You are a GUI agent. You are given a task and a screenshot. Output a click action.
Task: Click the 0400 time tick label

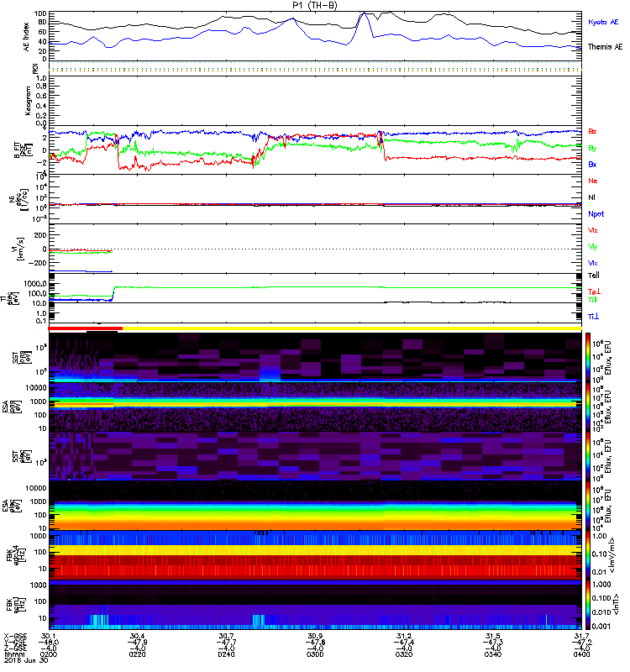[x=581, y=654]
